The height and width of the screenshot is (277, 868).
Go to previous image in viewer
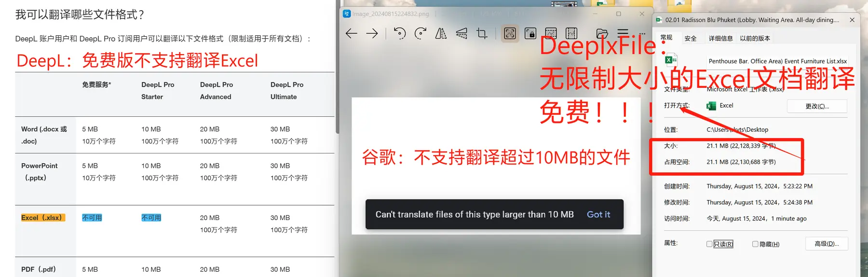point(352,33)
